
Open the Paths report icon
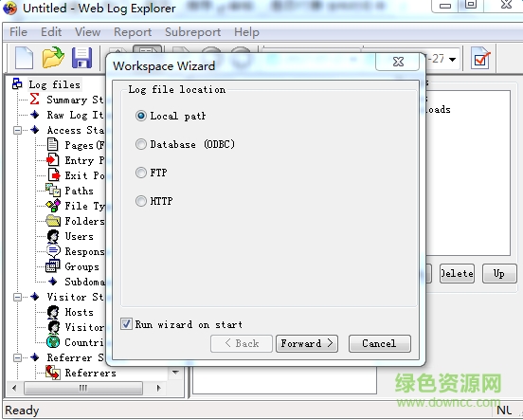coord(53,191)
